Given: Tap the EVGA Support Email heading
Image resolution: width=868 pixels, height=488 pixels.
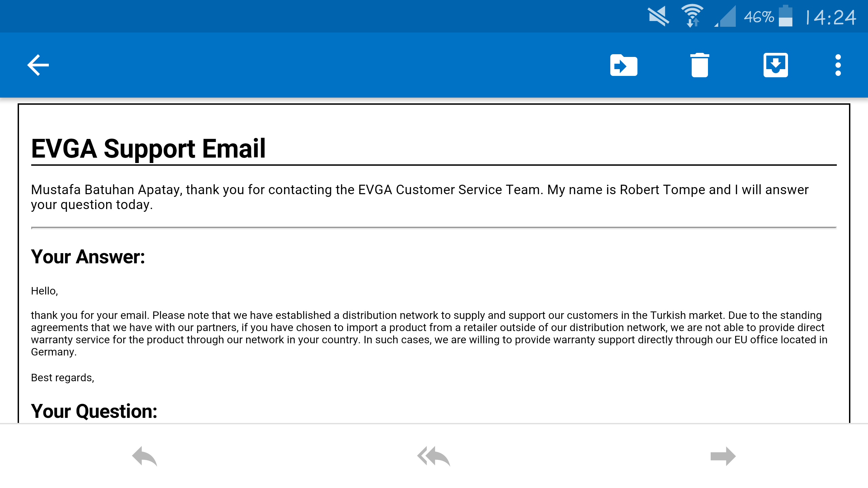Looking at the screenshot, I should tap(149, 148).
